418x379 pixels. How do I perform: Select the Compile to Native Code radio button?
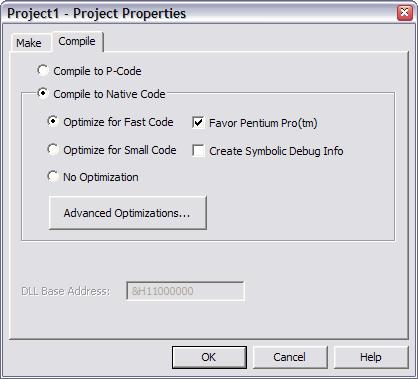[x=43, y=94]
